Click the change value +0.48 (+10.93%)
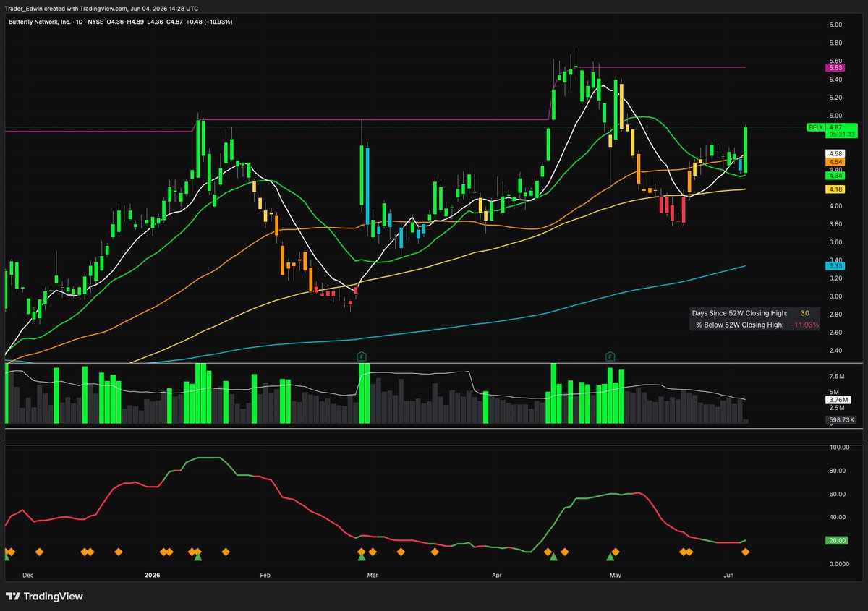Image resolution: width=868 pixels, height=611 pixels. pos(209,21)
